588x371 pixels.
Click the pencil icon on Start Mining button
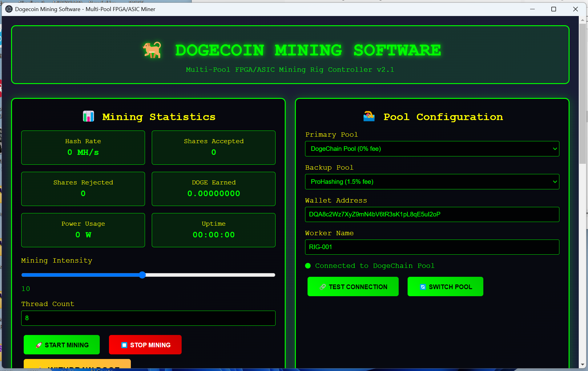tap(39, 345)
